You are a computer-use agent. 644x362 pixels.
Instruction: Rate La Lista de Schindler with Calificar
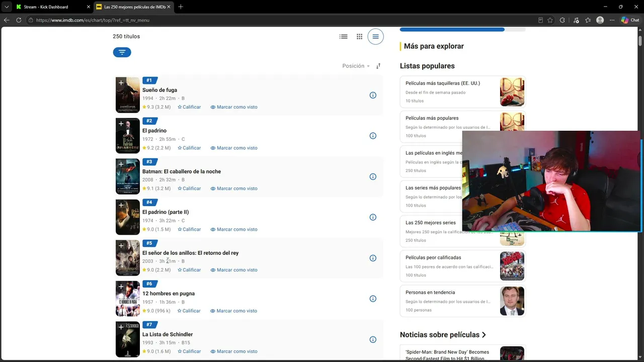tap(189, 351)
